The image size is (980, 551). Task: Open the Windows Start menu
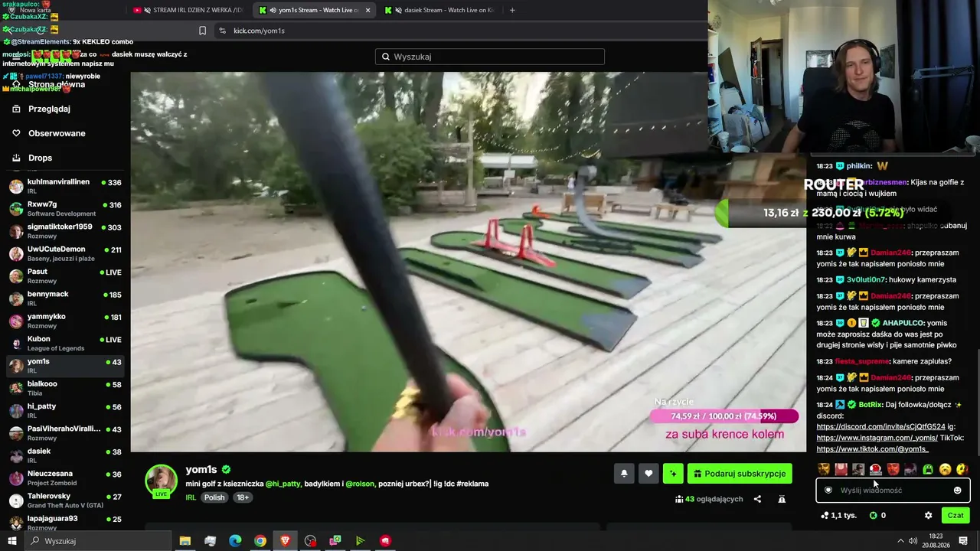click(x=12, y=541)
